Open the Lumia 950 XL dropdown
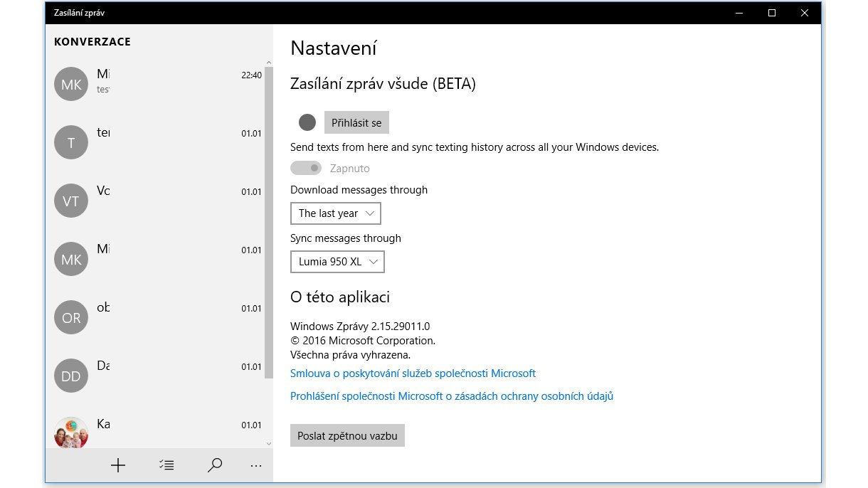The width and height of the screenshot is (868, 488). click(x=337, y=262)
